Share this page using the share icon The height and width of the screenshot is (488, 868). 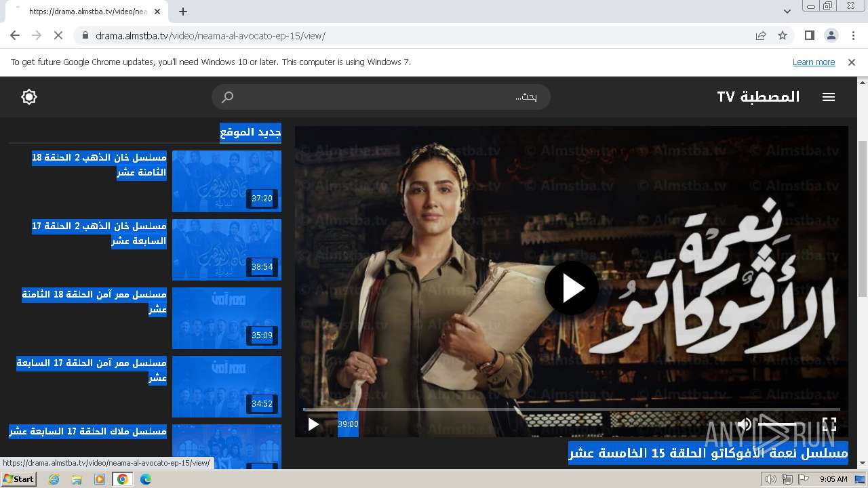(761, 35)
